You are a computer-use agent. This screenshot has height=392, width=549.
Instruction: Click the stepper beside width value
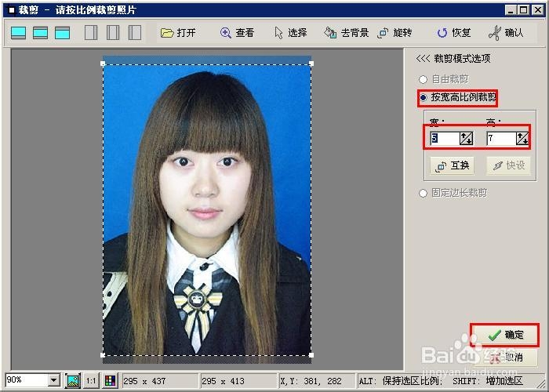(x=467, y=139)
